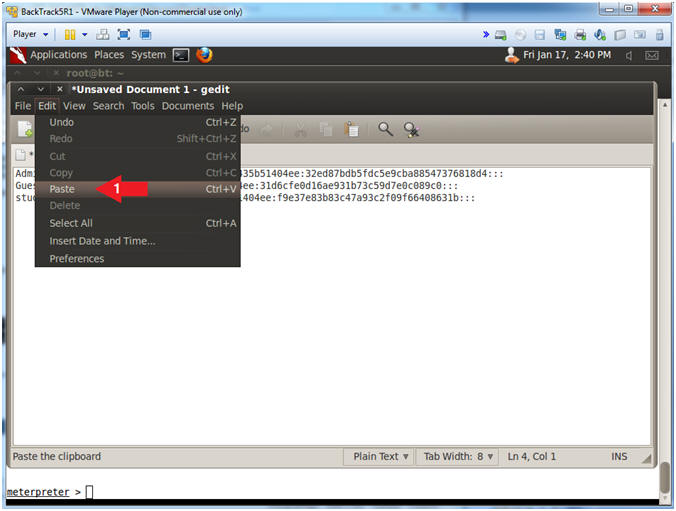This screenshot has height=511, width=676.
Task: Click the double chevron in VMware toolbar
Action: (486, 34)
